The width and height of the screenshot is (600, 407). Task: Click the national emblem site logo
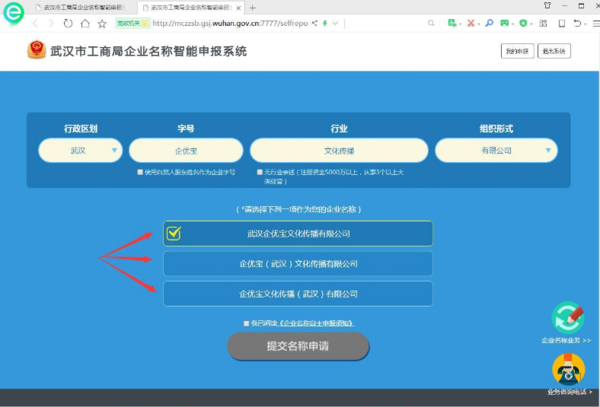tap(37, 50)
